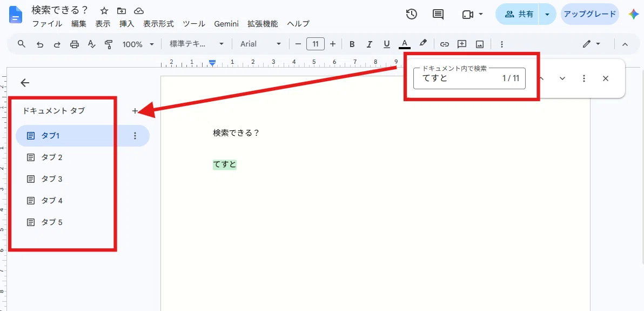644x311 pixels.
Task: Open options for タブ1
Action: (136, 136)
